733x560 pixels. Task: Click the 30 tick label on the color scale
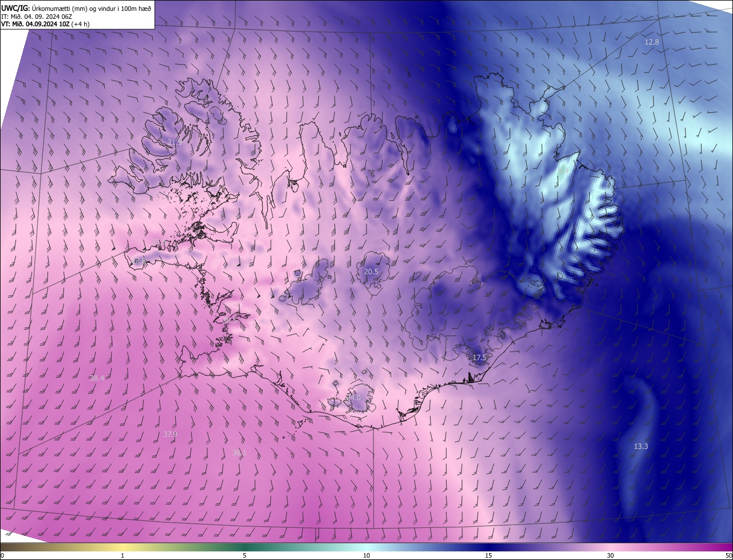(x=610, y=556)
